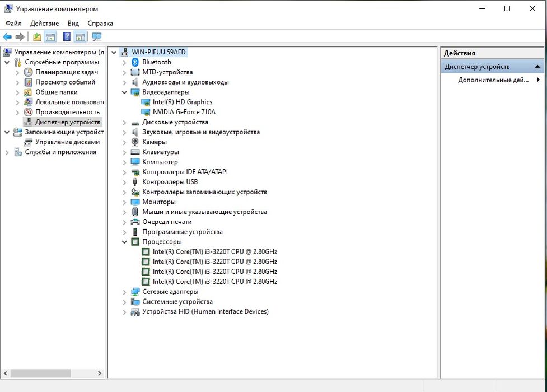Collapse the Служебные программы tree node
547x392 pixels.
coord(7,63)
